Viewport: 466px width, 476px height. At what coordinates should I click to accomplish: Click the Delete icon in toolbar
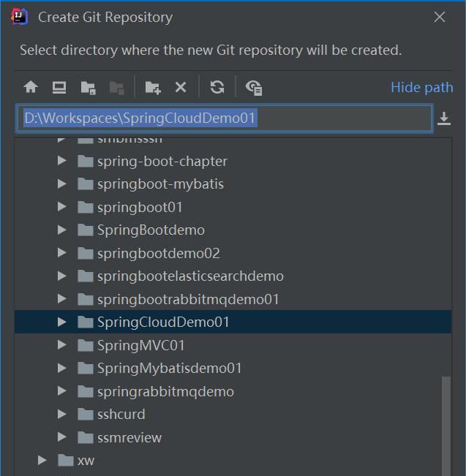point(181,88)
